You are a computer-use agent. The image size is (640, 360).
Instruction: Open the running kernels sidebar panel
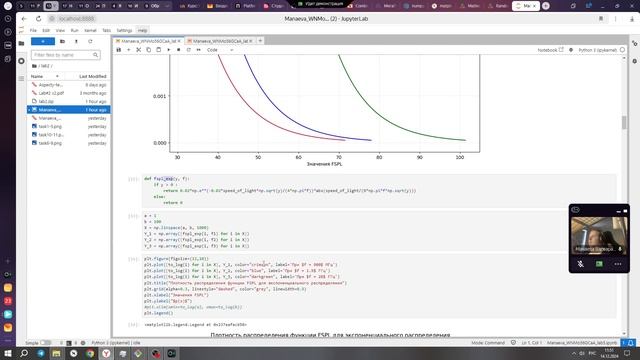[21, 61]
